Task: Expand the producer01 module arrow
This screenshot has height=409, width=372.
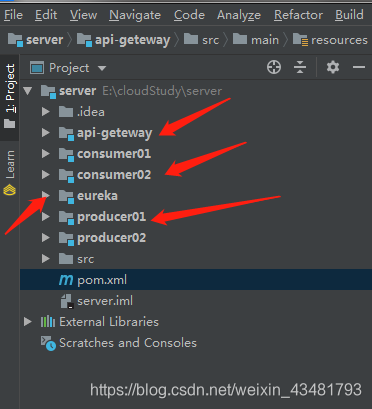Action: click(46, 217)
